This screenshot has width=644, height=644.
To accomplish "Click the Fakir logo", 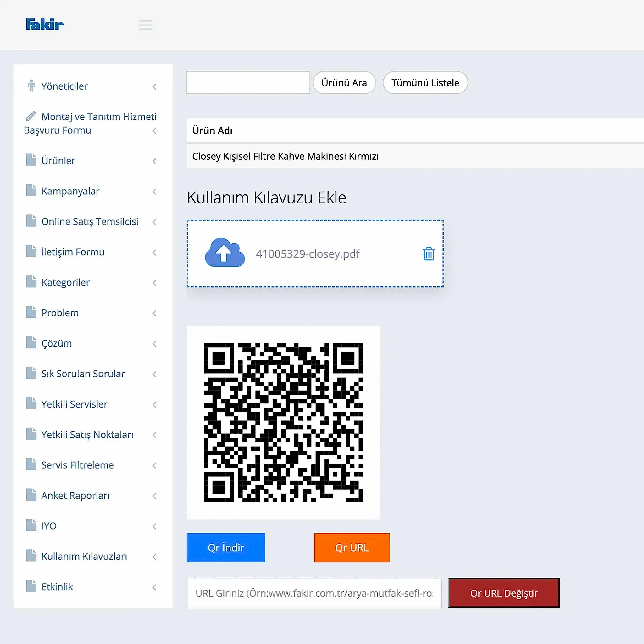I will 45,24.
